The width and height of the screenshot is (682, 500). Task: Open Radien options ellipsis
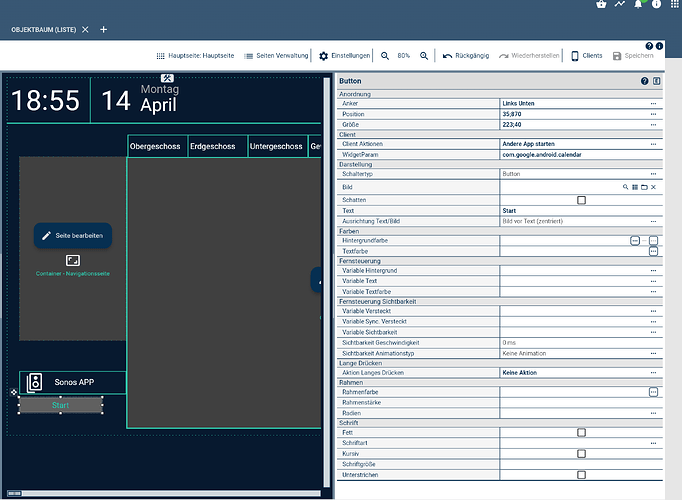point(653,413)
